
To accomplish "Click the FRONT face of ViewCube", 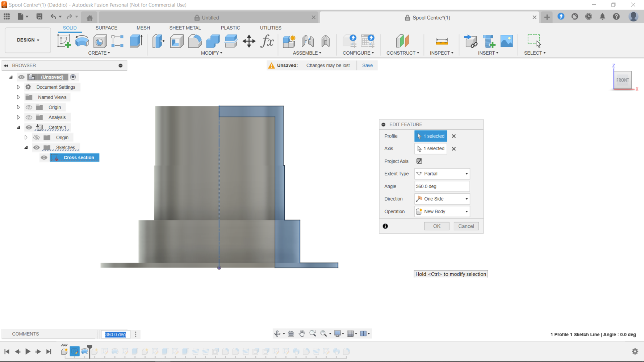I will coord(623,80).
